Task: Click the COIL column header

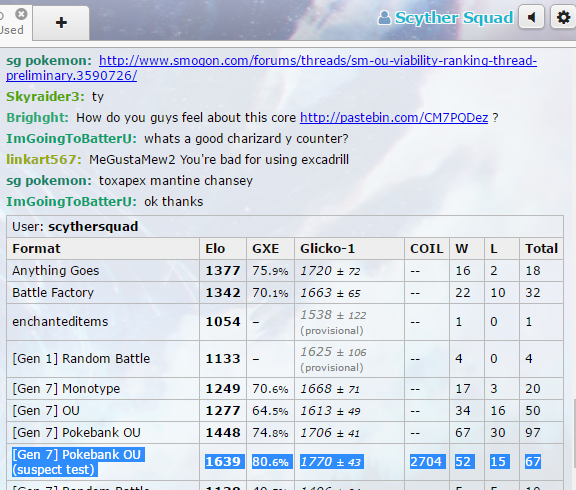Action: click(426, 249)
